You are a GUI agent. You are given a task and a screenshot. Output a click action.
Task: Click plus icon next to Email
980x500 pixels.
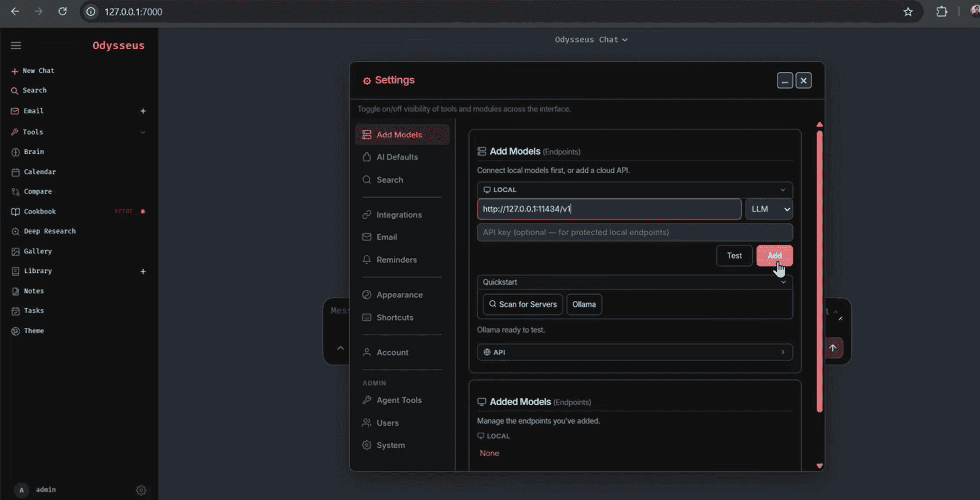[x=143, y=111]
